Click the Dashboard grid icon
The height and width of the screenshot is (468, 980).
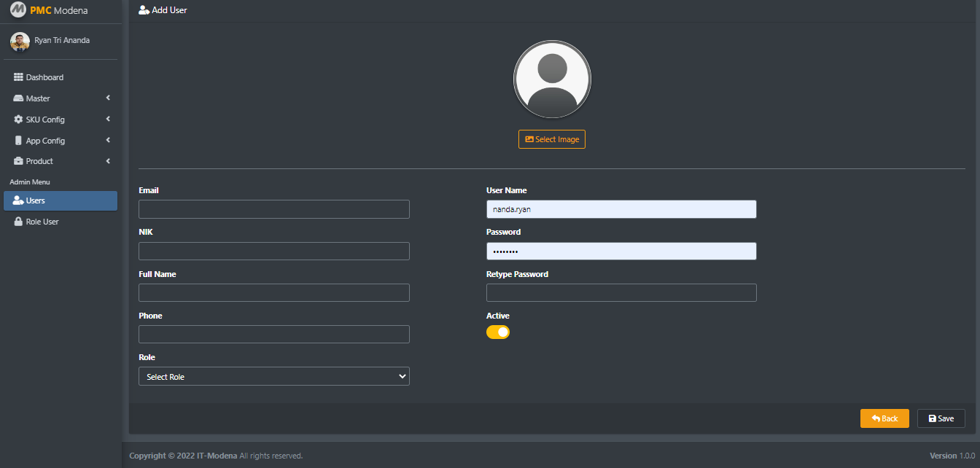19,77
